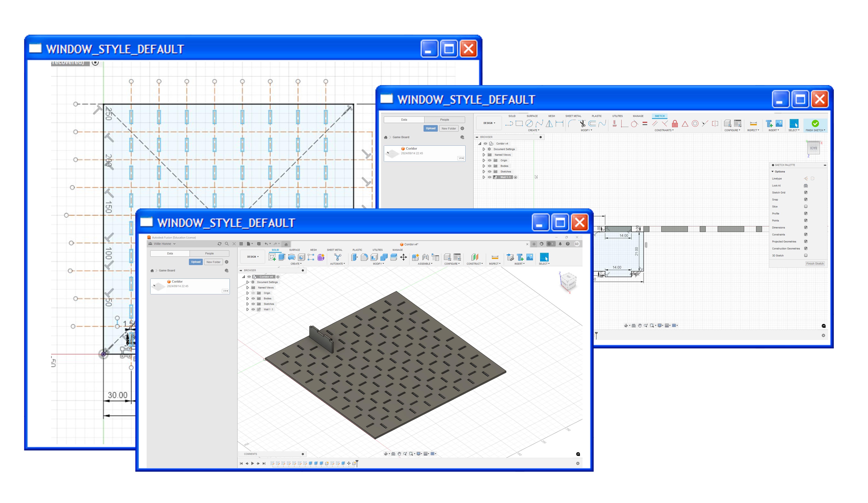Select Center Diameter Circle in sketch window
The width and height of the screenshot is (868, 503).
(x=529, y=124)
